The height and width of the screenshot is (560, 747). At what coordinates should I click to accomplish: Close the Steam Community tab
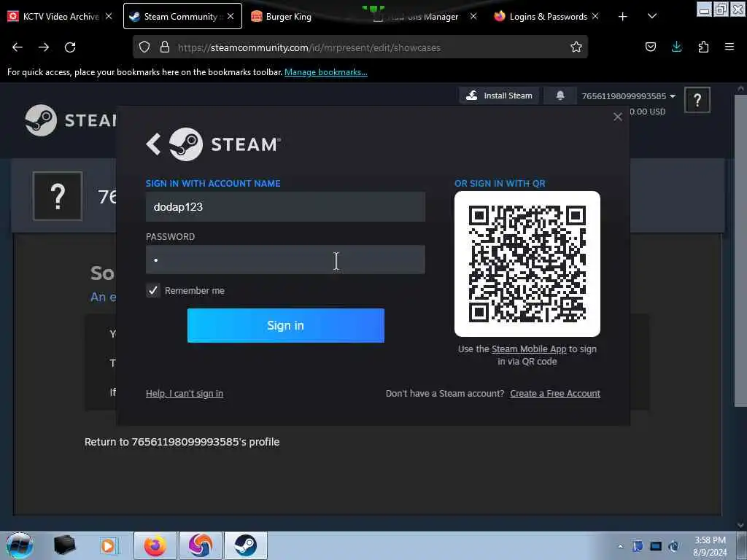point(231,16)
